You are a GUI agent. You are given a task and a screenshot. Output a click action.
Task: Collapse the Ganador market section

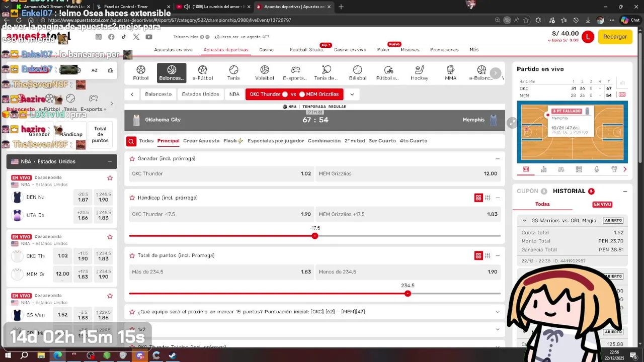(498, 159)
